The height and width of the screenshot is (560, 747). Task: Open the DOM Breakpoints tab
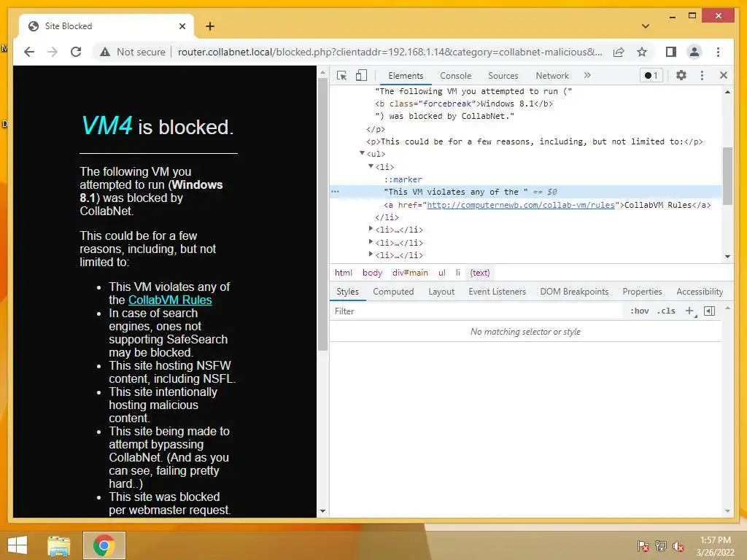[x=574, y=292]
